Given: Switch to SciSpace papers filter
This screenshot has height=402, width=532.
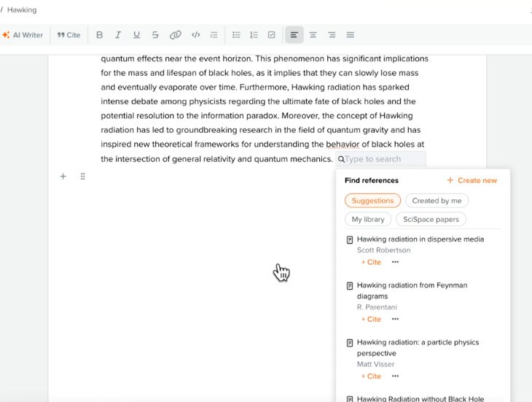Looking at the screenshot, I should (431, 220).
